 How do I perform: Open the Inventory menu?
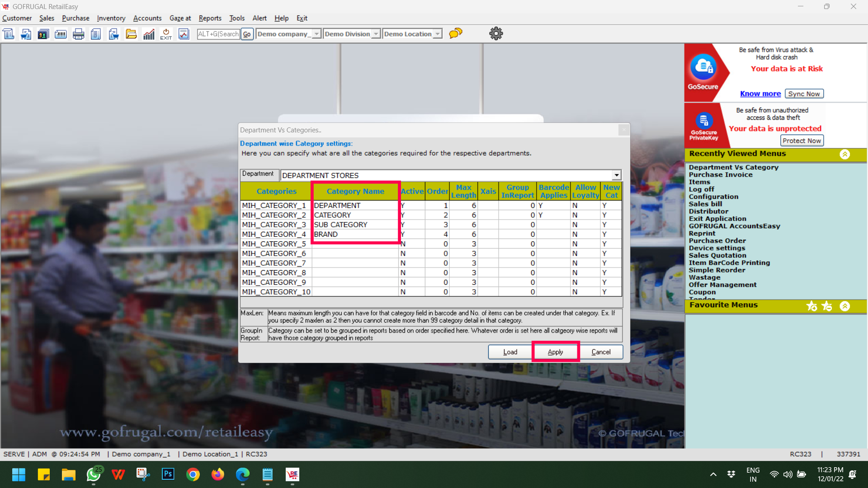pyautogui.click(x=111, y=18)
